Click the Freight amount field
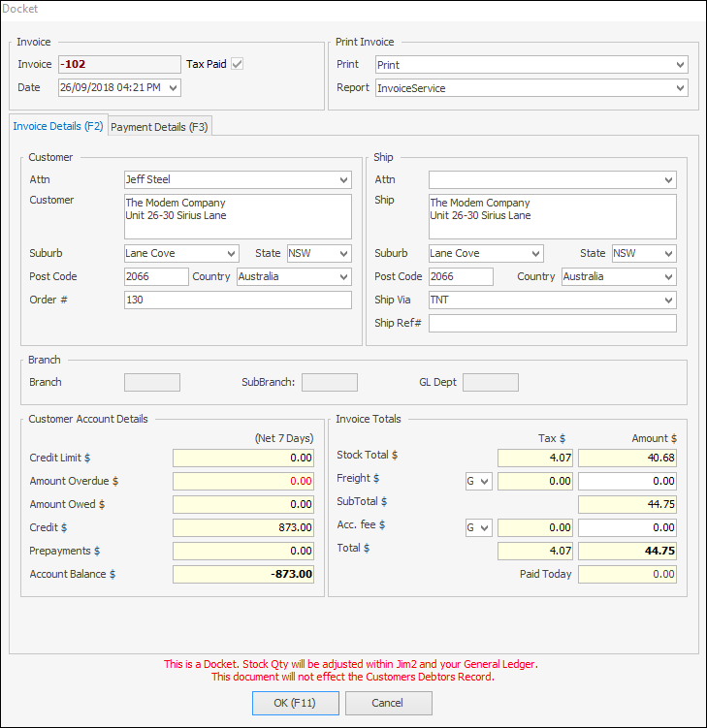707x728 pixels. point(627,481)
